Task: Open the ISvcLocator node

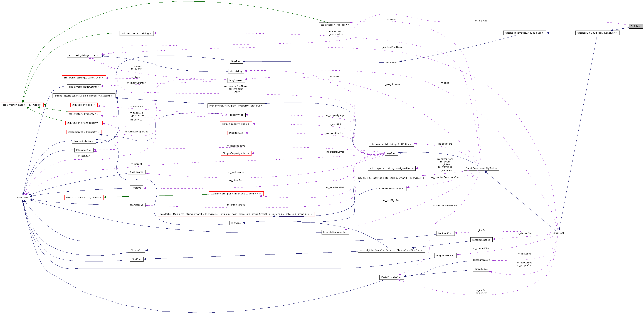Action: click(x=137, y=172)
